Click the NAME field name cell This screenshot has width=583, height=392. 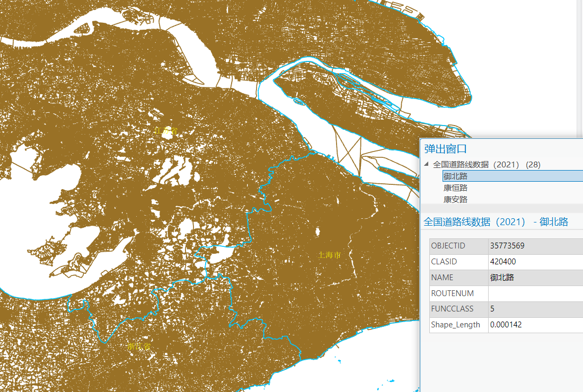point(459,278)
